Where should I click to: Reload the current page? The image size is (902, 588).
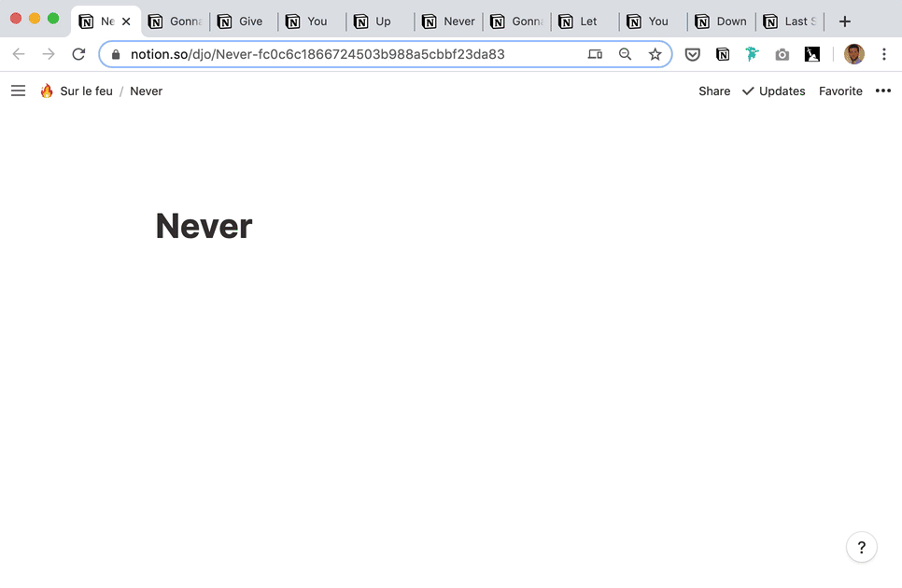pos(78,54)
